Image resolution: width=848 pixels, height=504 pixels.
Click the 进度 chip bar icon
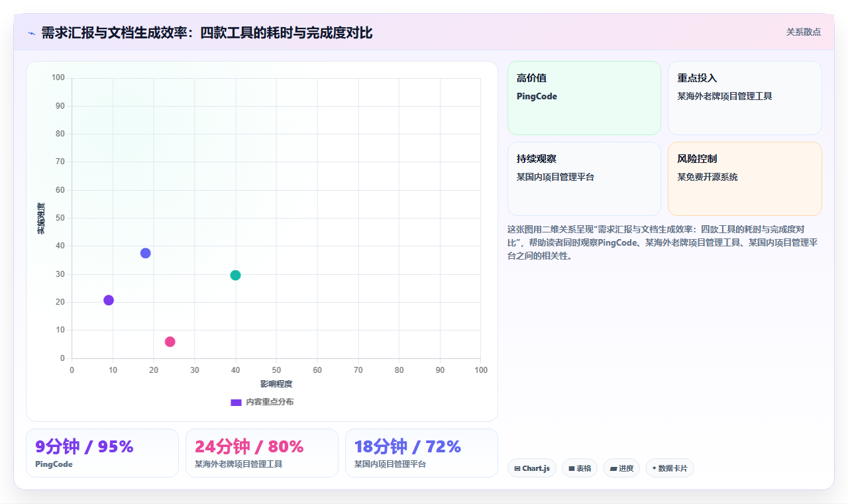click(x=613, y=469)
